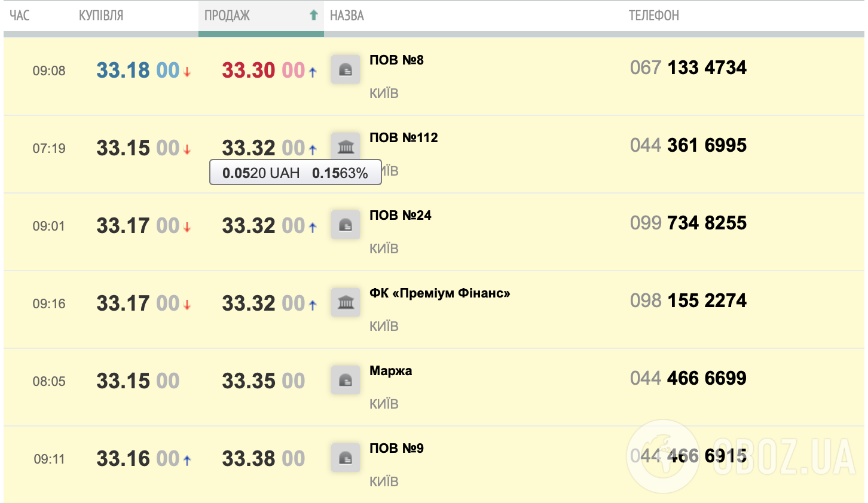Sort the table by ПРОДАЖ column

[227, 16]
